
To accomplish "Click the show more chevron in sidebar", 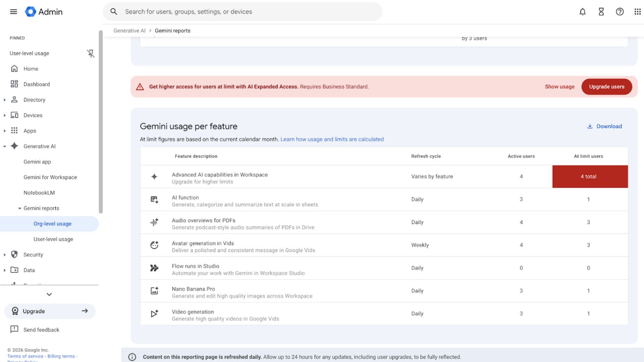I will [49, 294].
